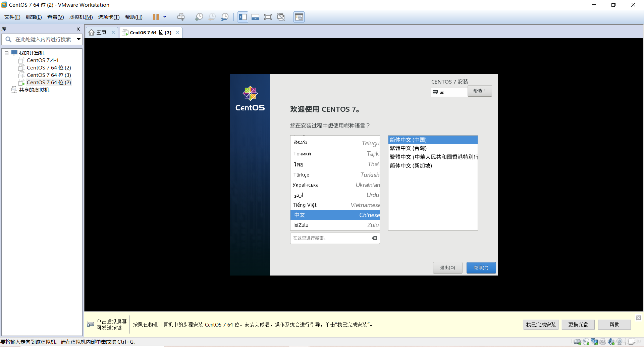
Task: Take a snapshot of this virtual machine
Action: (199, 17)
